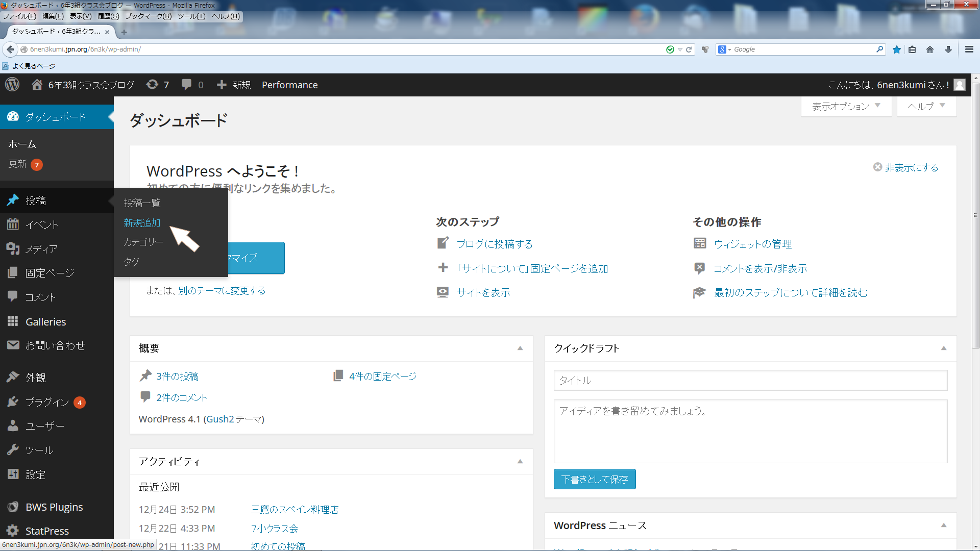The height and width of the screenshot is (551, 980).
Task: Click the Quick Draft タイトル input field
Action: tap(750, 380)
